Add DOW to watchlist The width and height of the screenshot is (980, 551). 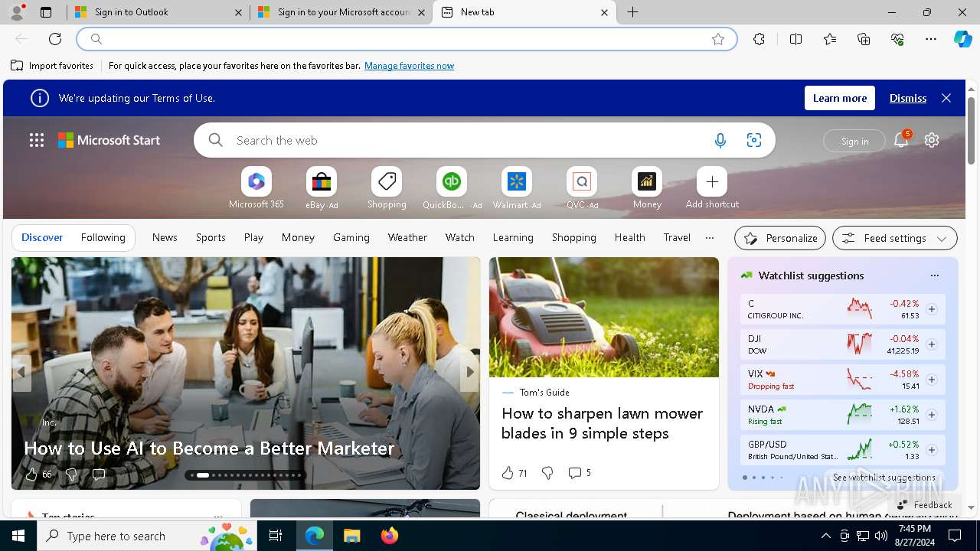932,344
